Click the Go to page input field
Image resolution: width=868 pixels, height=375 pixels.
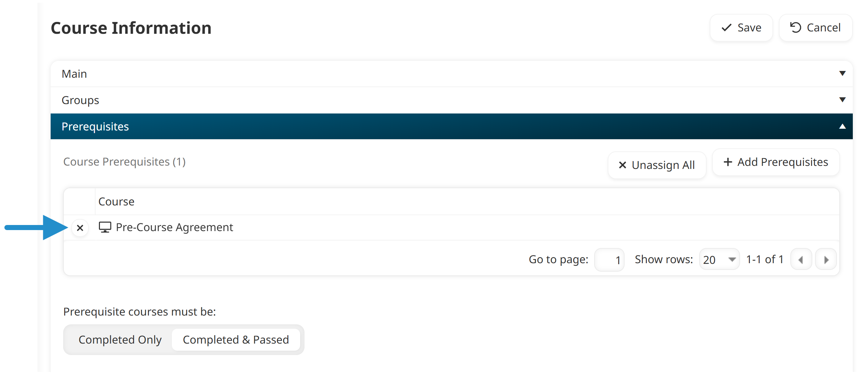(x=609, y=259)
